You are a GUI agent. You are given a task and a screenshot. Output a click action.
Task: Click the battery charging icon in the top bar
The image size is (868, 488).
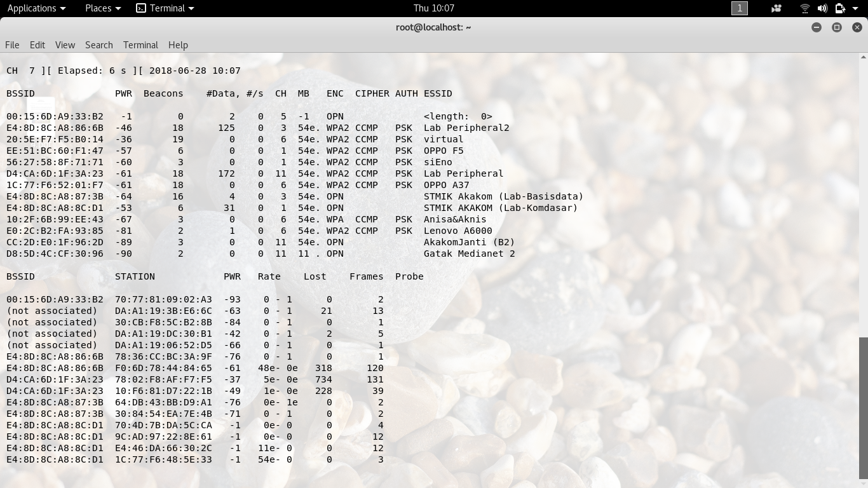click(x=840, y=8)
